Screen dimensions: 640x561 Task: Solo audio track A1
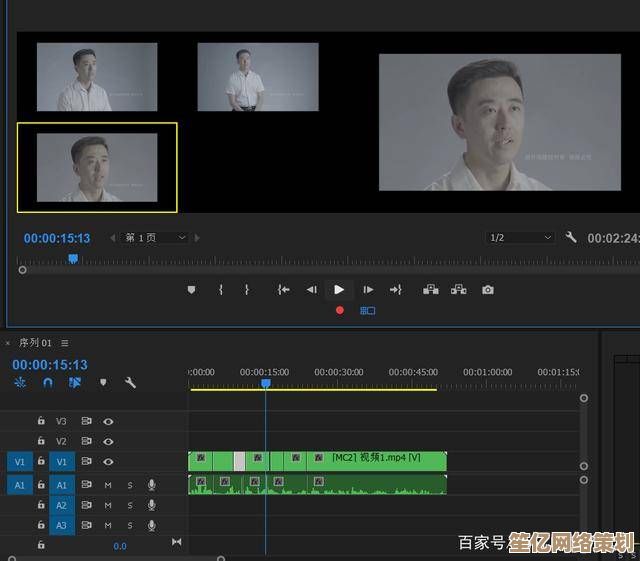(130, 485)
